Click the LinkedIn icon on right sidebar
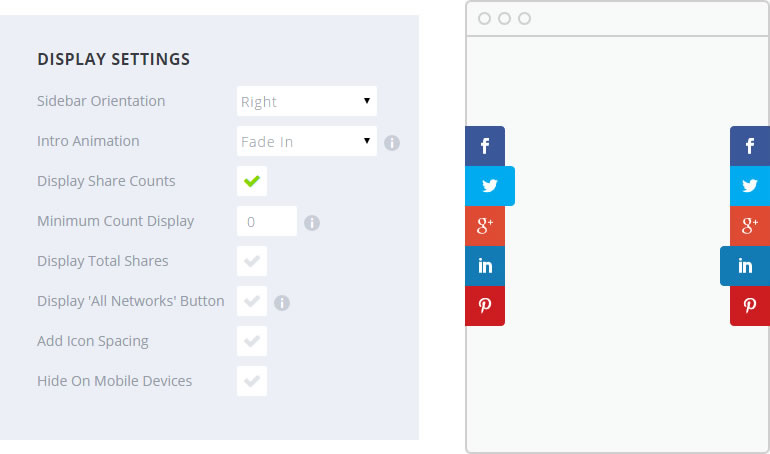Image resolution: width=770 pixels, height=454 pixels. point(745,266)
